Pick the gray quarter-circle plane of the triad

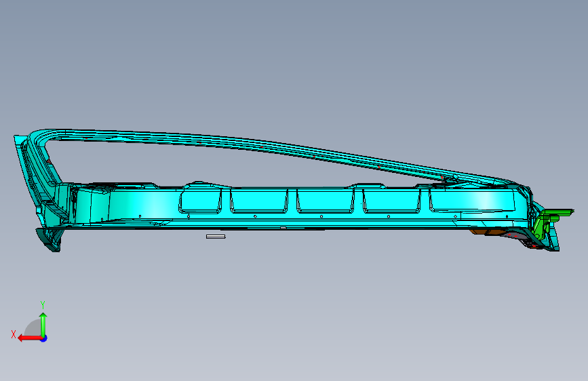(x=33, y=327)
